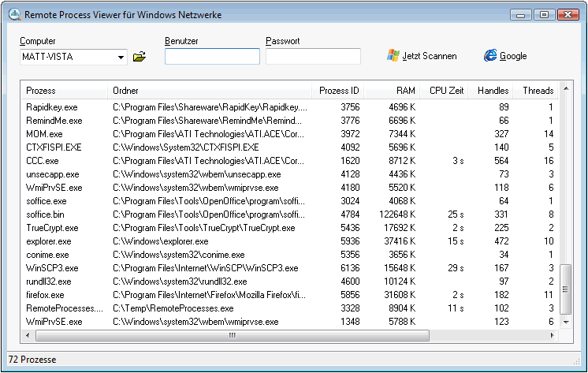Select the soffice.exe process row
Screen dimensions: 588x373
pos(290,201)
